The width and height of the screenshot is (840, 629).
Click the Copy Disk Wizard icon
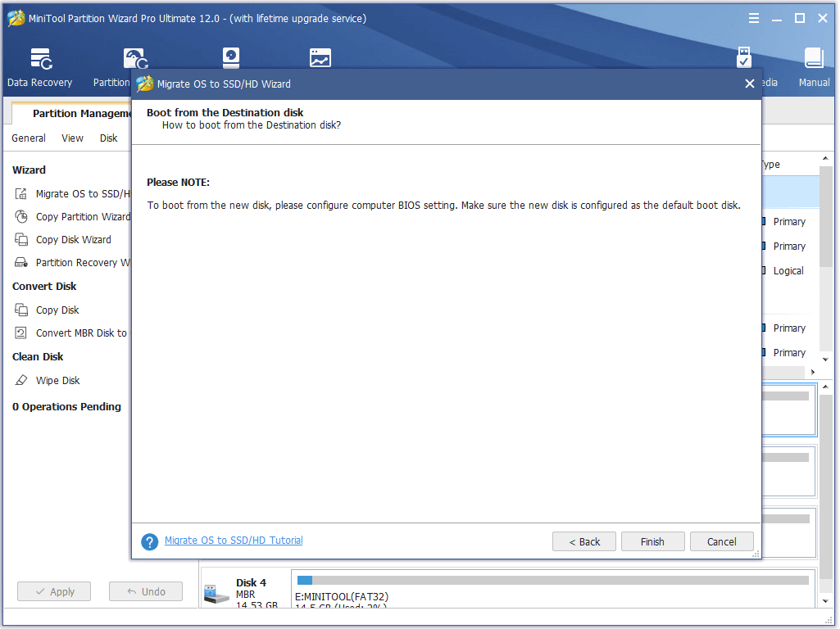20,239
